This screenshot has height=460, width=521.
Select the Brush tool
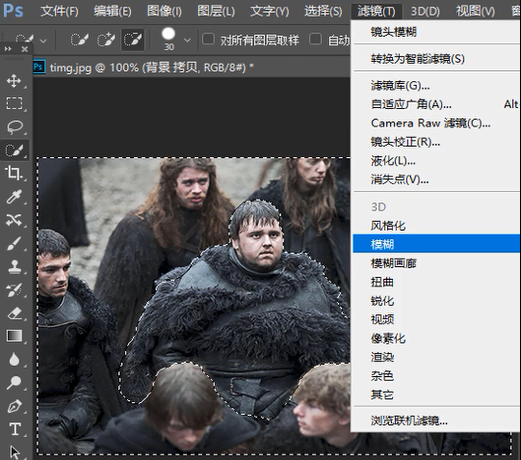tap(14, 244)
